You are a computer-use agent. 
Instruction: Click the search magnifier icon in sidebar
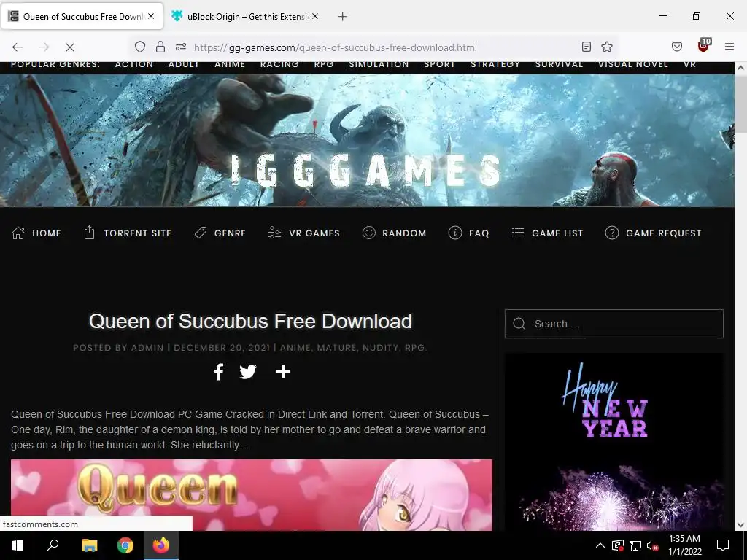click(x=519, y=324)
